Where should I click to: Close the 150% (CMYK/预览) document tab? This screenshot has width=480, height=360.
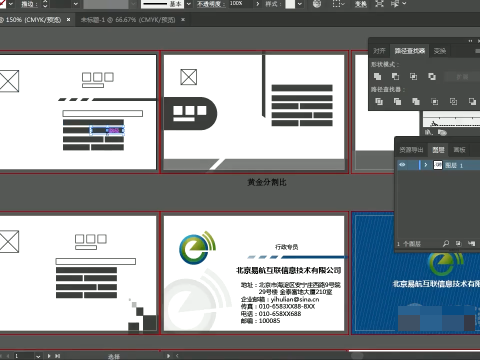click(x=68, y=20)
